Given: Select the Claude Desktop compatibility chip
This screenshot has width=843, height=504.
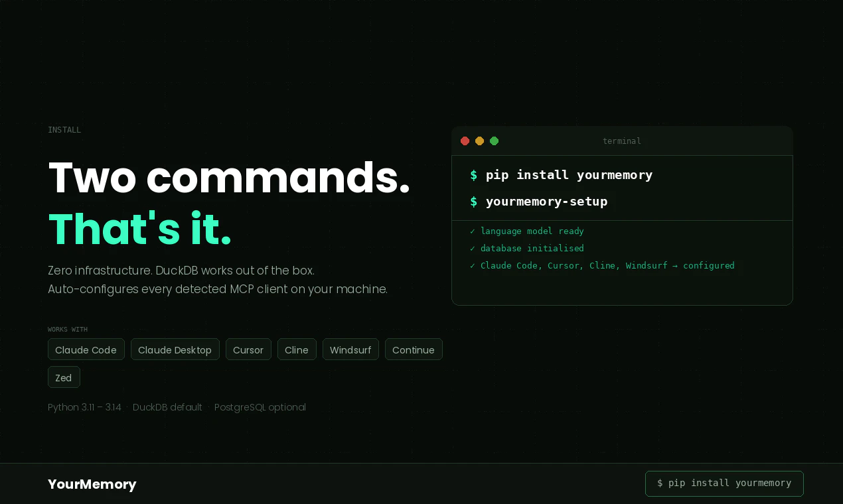Looking at the screenshot, I should [x=175, y=349].
